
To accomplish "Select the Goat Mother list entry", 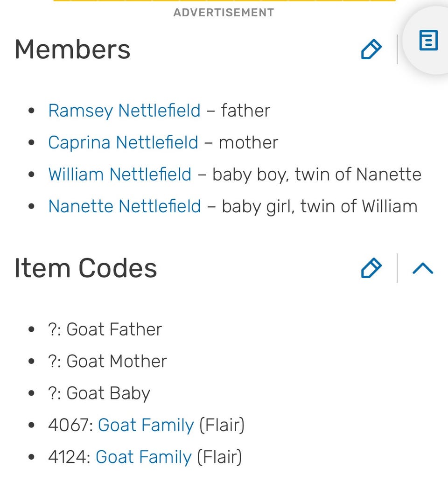I will pos(107,361).
